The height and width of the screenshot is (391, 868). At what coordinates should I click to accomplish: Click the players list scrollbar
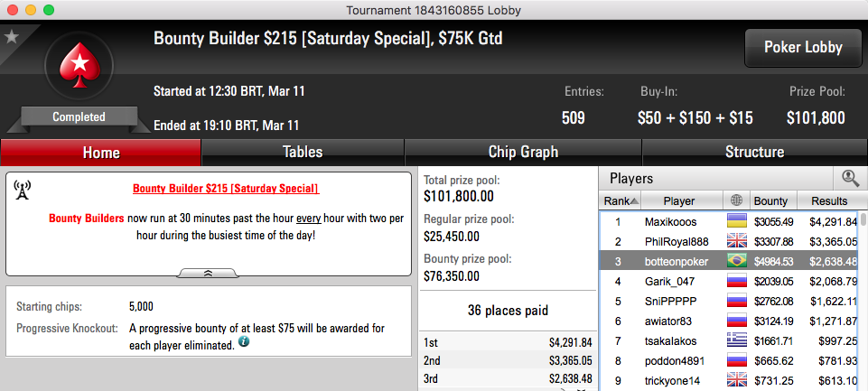pyautogui.click(x=863, y=299)
